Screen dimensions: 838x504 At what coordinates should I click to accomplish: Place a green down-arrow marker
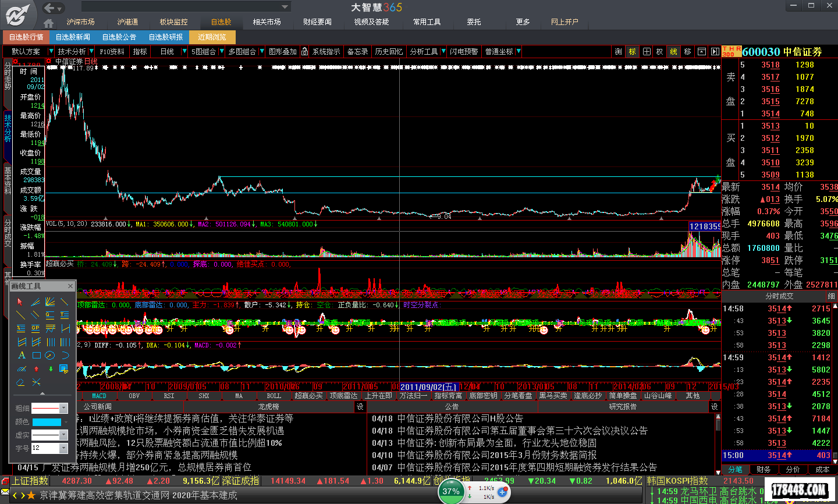[51, 369]
